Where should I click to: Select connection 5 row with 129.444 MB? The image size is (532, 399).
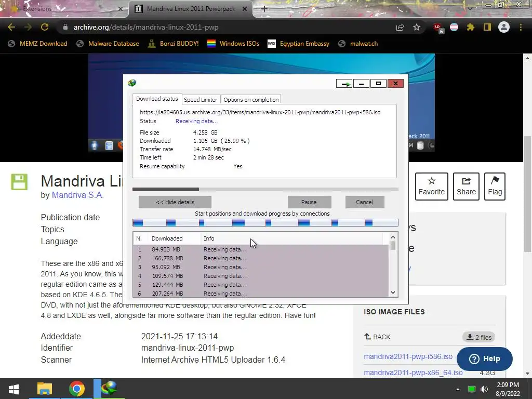(x=261, y=285)
